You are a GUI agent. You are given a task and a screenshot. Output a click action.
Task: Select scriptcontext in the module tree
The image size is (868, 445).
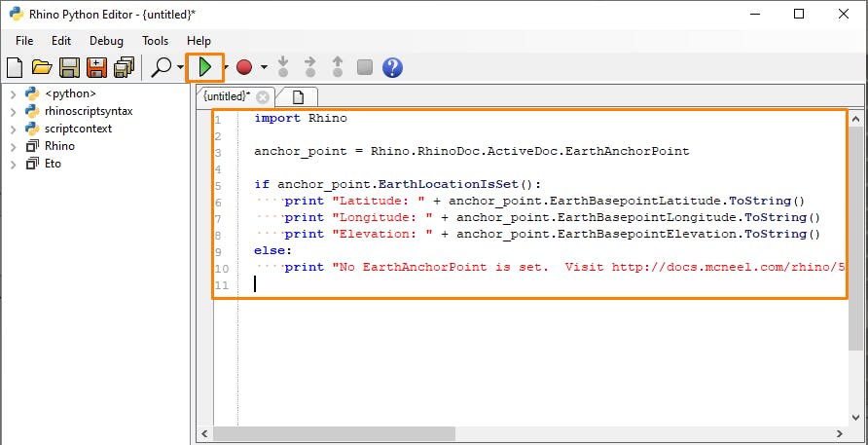(x=78, y=129)
